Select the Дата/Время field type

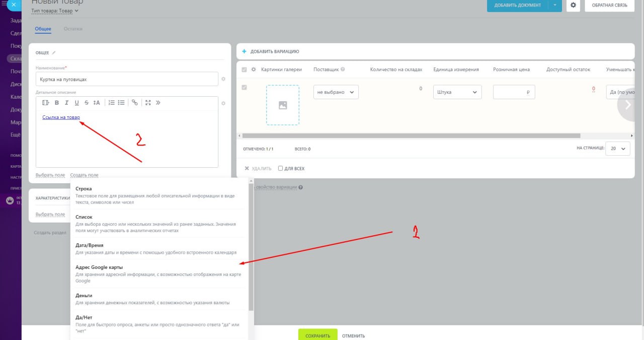pyautogui.click(x=159, y=248)
